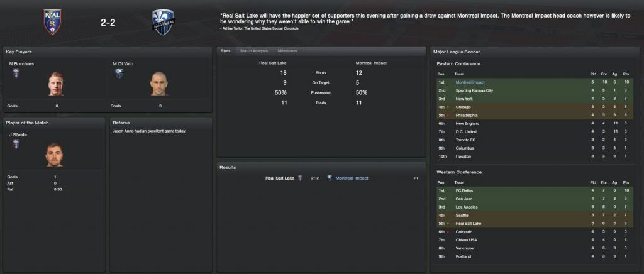
Task: Switch to the Match Analysis tab
Action: tap(254, 50)
